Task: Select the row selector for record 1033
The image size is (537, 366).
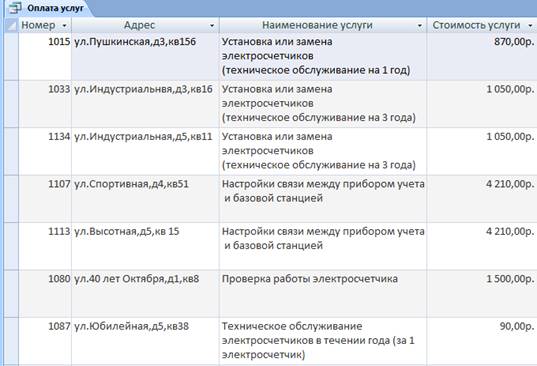Action: 11,104
